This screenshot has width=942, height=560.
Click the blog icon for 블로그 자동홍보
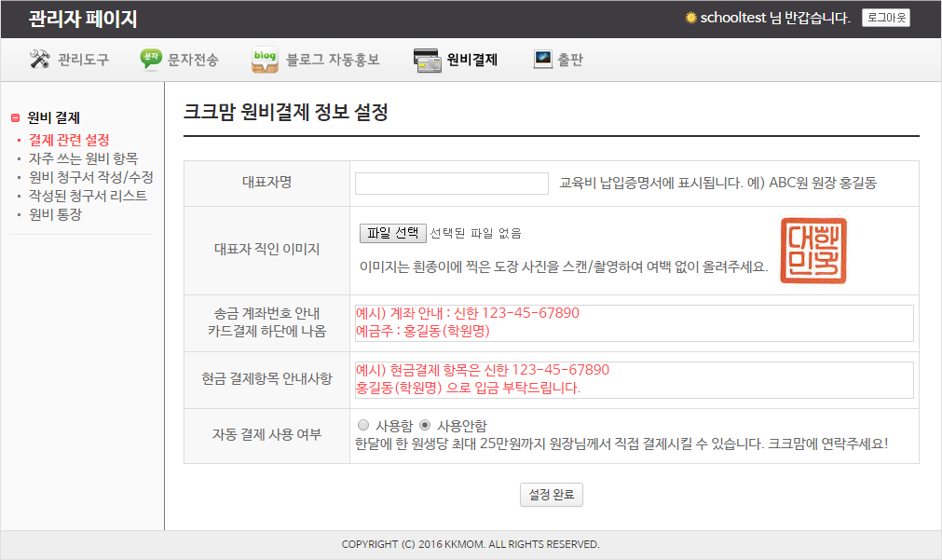(x=265, y=60)
